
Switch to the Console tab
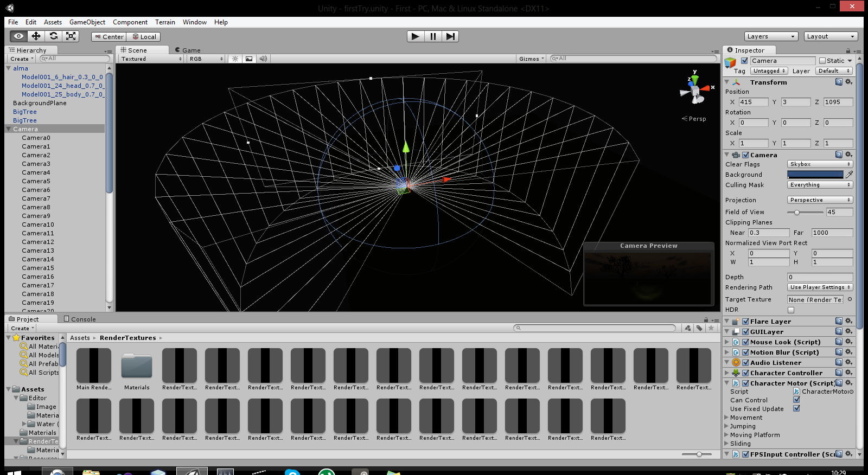pos(80,319)
